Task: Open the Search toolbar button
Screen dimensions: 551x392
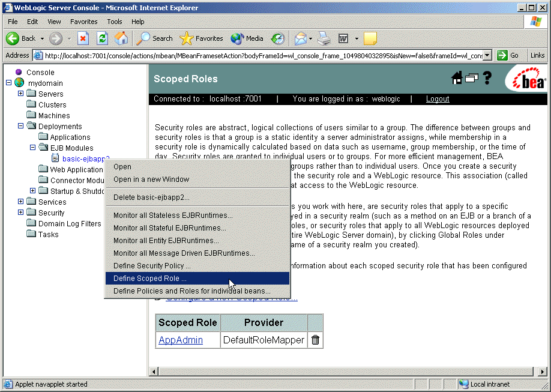Action: (x=154, y=38)
